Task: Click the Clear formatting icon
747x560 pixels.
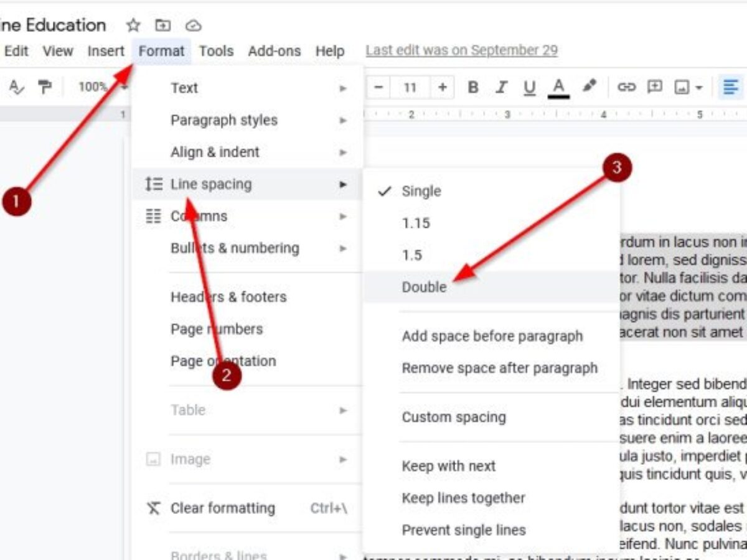Action: (x=153, y=508)
